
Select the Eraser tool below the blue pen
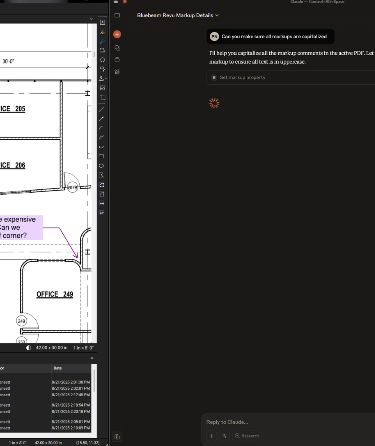[x=102, y=50]
